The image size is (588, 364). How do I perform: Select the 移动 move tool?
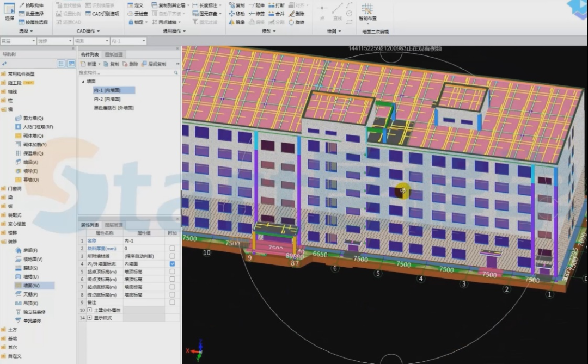tap(237, 14)
